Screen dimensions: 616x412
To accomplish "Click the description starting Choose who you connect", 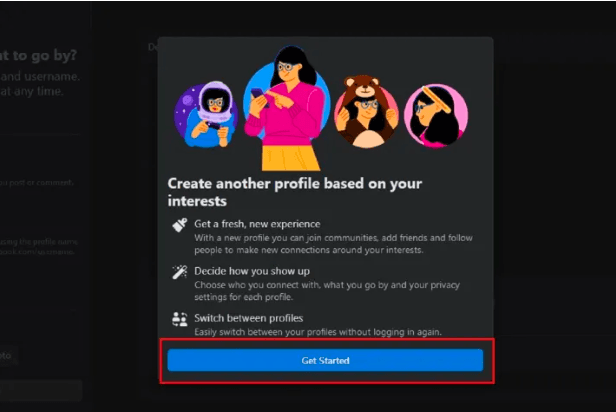I will click(x=327, y=291).
